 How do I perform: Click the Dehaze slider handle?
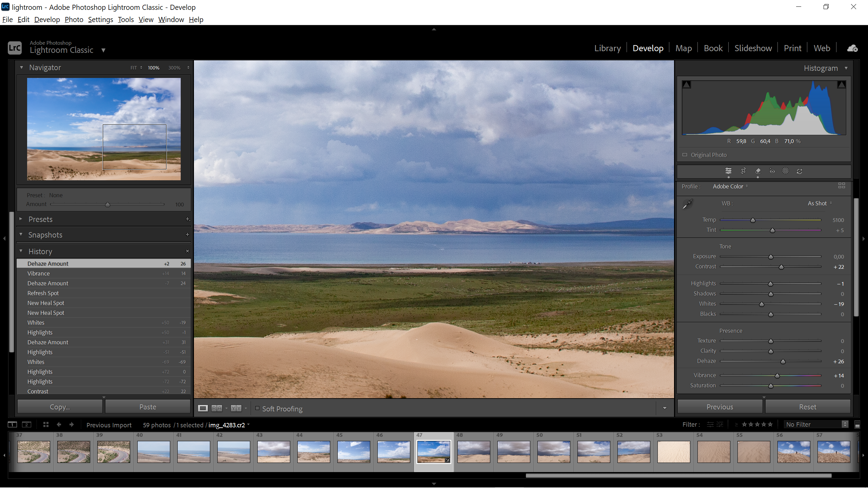(x=783, y=362)
